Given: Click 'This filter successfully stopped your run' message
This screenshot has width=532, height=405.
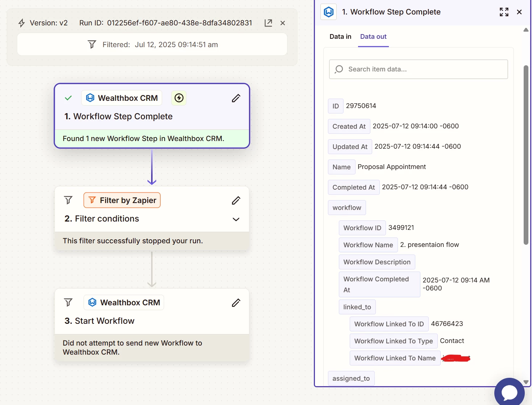Looking at the screenshot, I should [x=133, y=241].
